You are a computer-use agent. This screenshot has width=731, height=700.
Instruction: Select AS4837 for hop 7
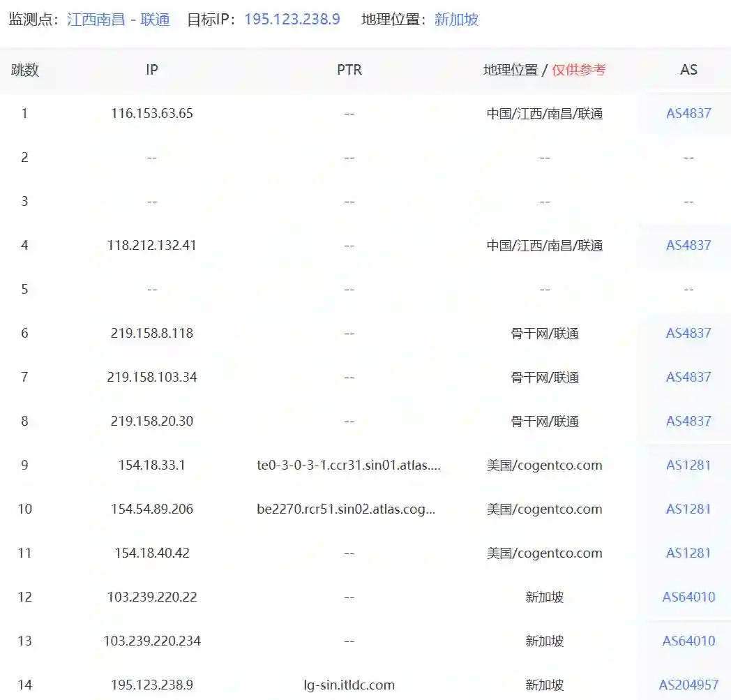tap(688, 377)
